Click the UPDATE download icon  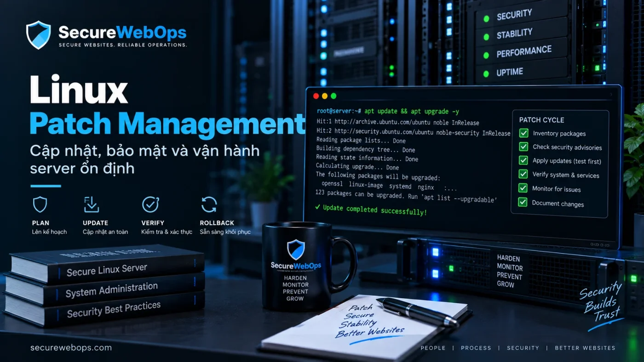92,204
